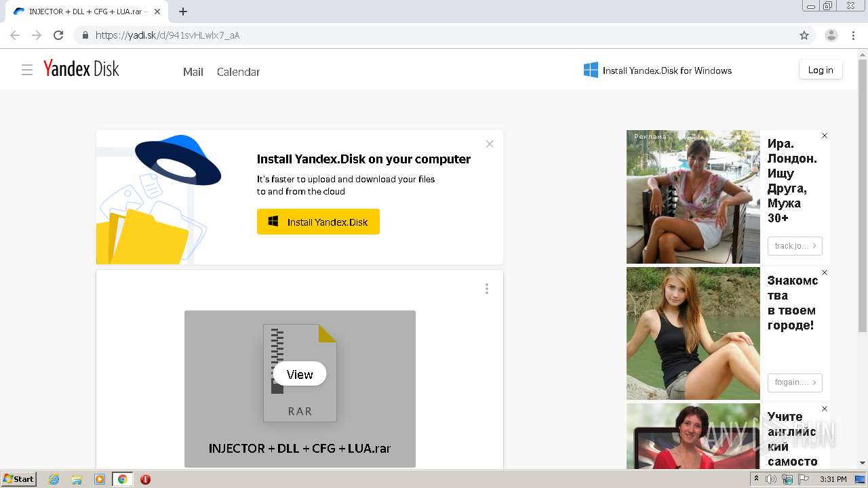Close the Знакомства в твоем городе ad
Viewport: 868px width, 488px height.
pyautogui.click(x=825, y=272)
